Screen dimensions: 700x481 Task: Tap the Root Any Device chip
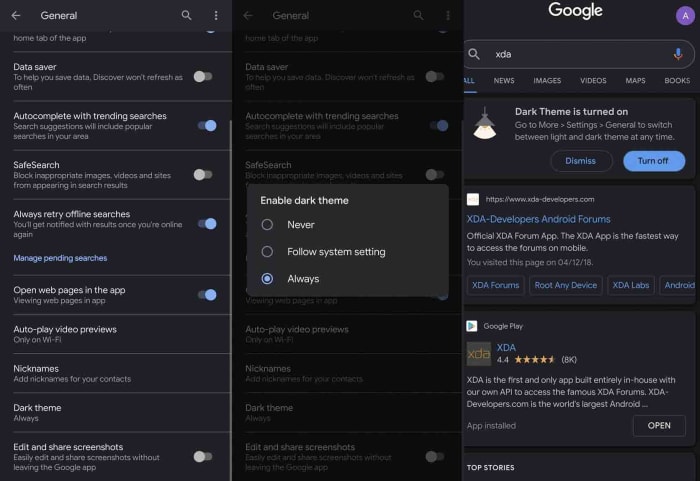click(x=566, y=285)
